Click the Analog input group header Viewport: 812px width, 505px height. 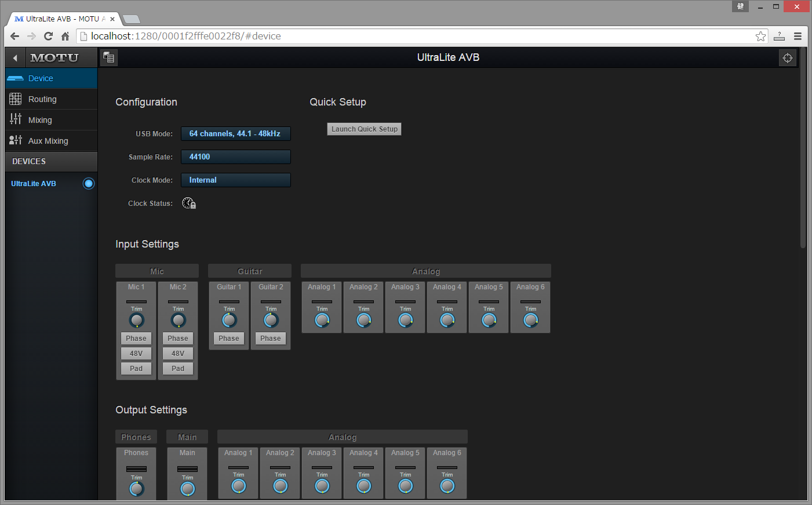[x=426, y=271]
